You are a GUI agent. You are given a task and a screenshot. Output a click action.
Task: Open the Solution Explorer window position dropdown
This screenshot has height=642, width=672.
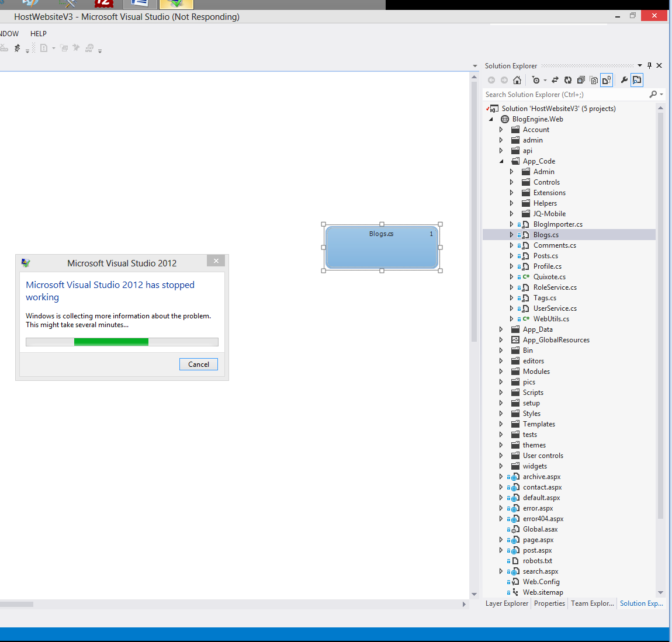pyautogui.click(x=640, y=65)
